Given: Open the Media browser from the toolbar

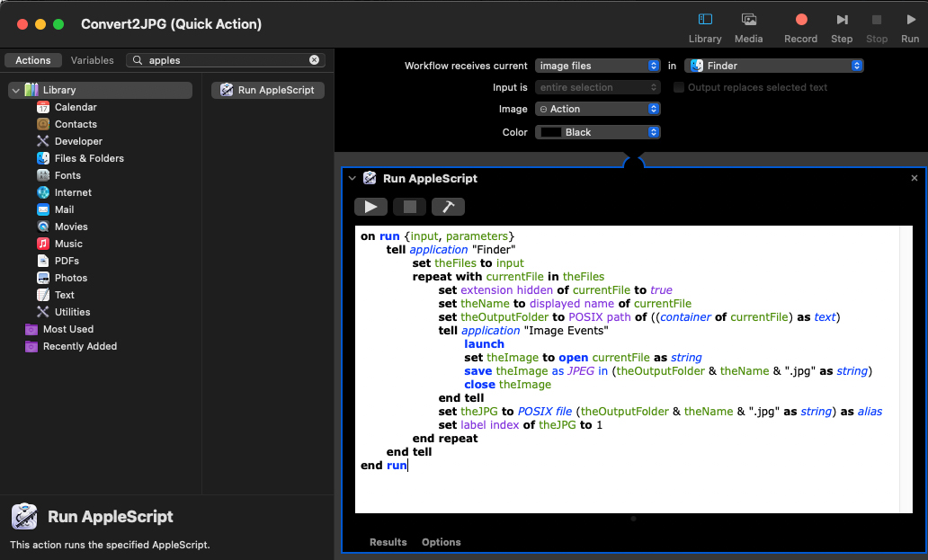Looking at the screenshot, I should 749,28.
